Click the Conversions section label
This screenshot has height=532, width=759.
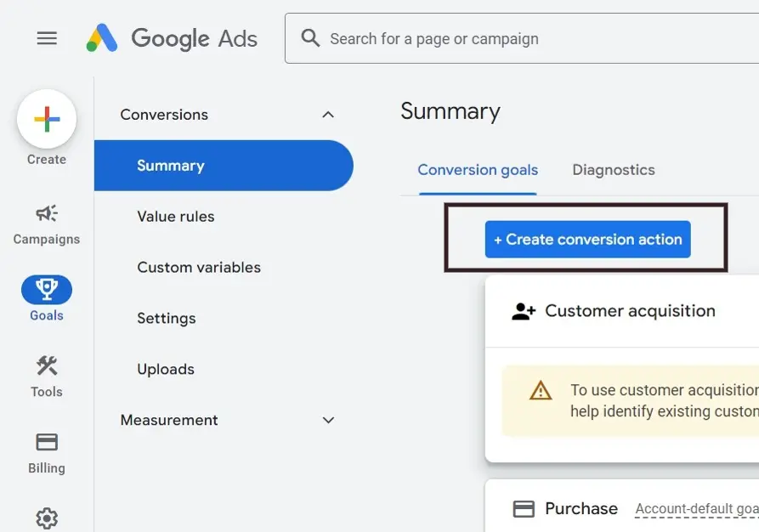point(164,115)
